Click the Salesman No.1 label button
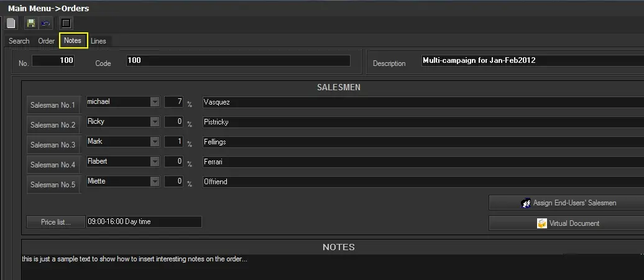 (x=53, y=105)
